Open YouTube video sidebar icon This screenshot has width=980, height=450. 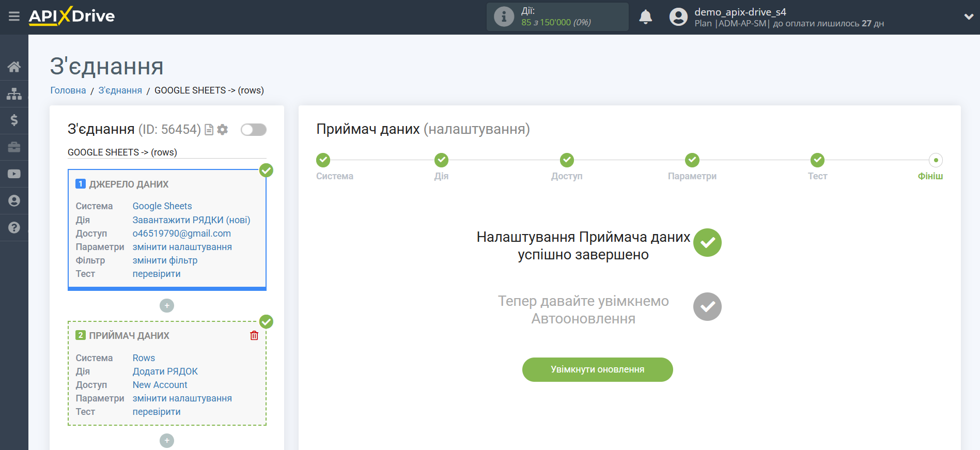pyautogui.click(x=14, y=174)
